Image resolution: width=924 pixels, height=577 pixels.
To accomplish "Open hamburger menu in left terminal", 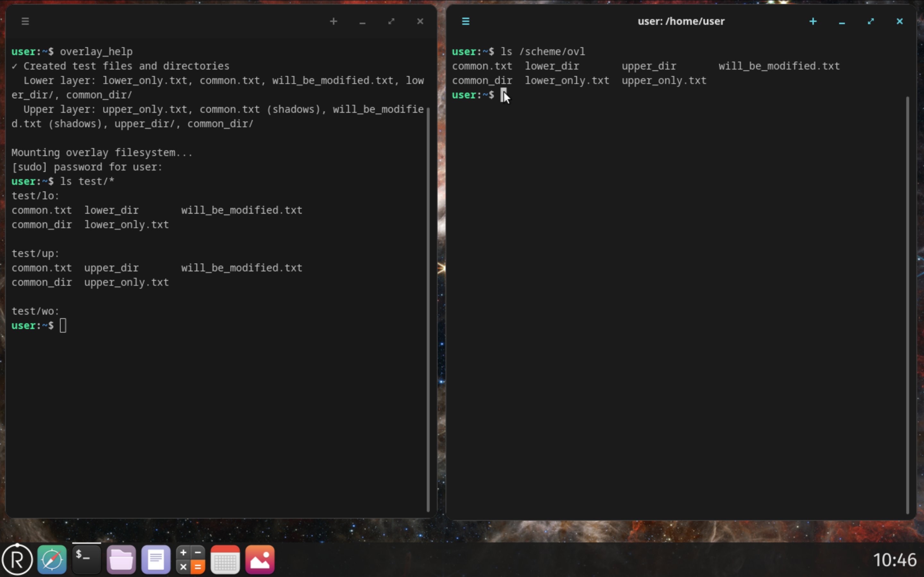I will tap(25, 21).
